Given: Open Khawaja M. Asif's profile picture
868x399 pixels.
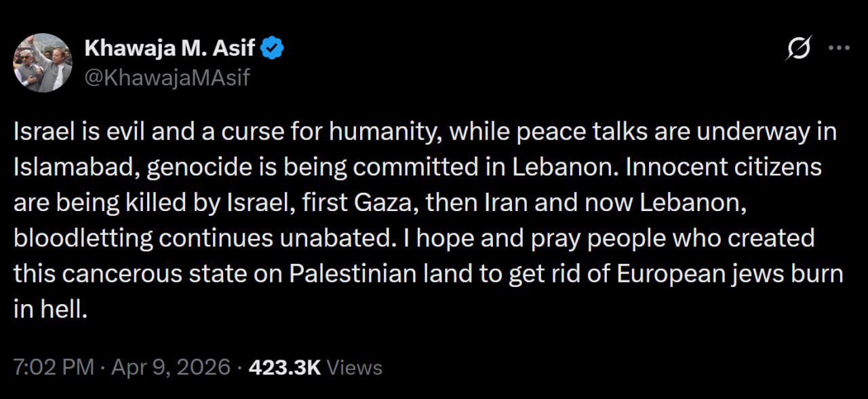Looking at the screenshot, I should pyautogui.click(x=42, y=62).
